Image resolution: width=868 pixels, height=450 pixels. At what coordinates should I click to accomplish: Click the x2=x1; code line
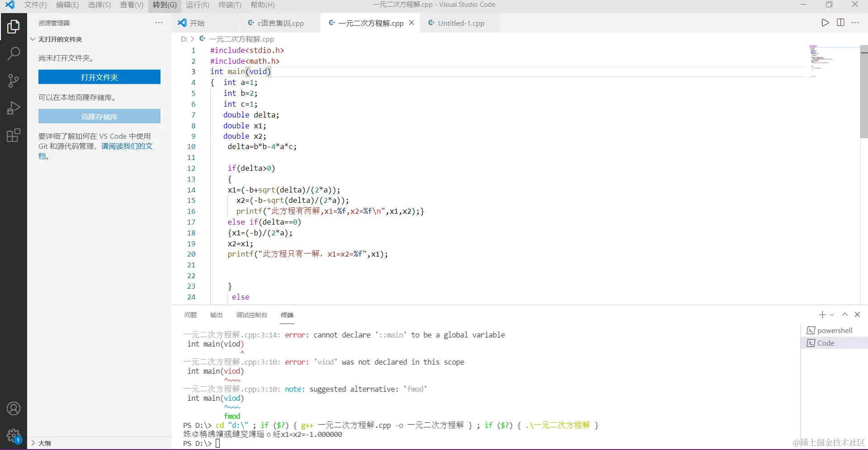click(x=240, y=244)
